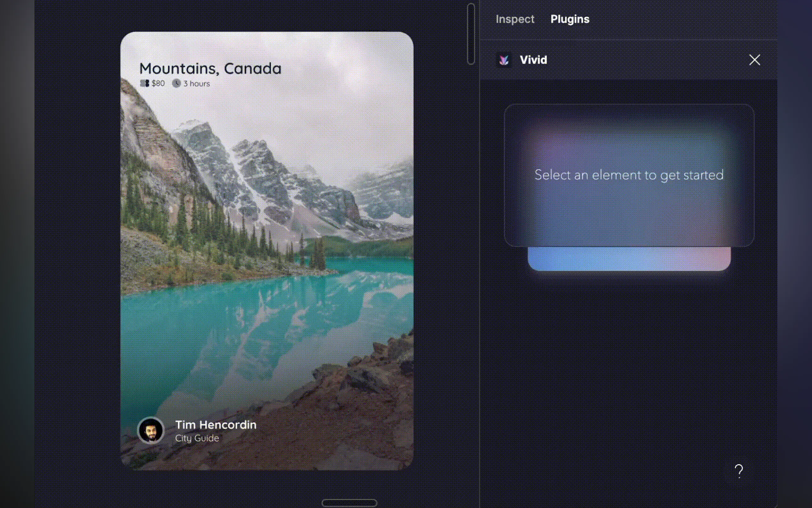Select the ticket price icon beside $80
The height and width of the screenshot is (508, 812).
pyautogui.click(x=144, y=83)
